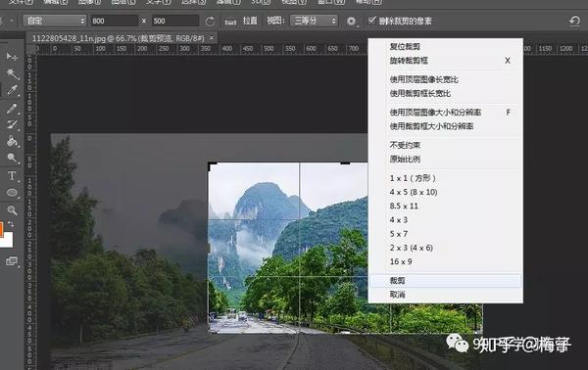Click the top-left crop corner handle
The image size is (588, 370).
point(212,165)
